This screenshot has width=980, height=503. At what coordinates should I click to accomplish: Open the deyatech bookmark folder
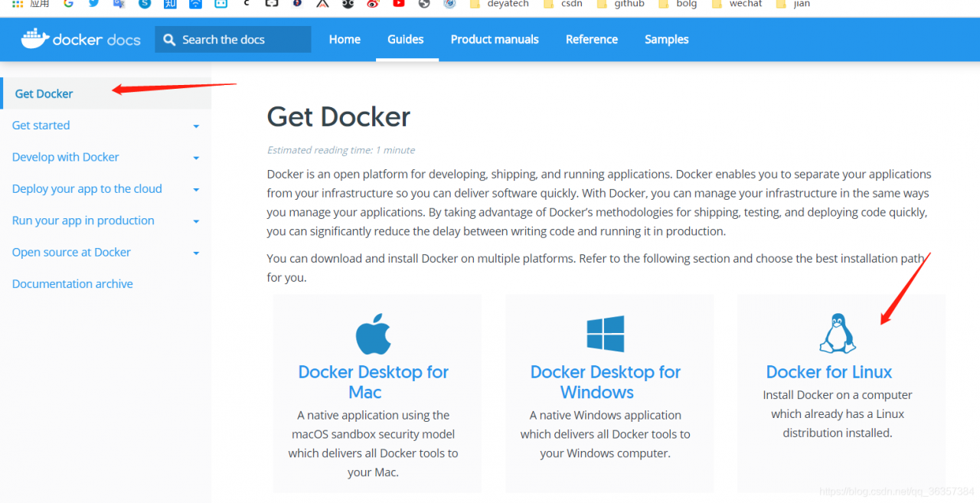click(498, 4)
